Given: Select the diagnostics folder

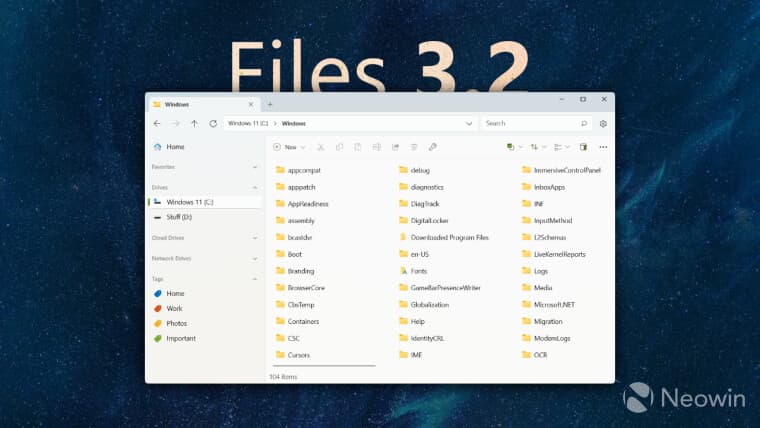Looking at the screenshot, I should click(421, 187).
